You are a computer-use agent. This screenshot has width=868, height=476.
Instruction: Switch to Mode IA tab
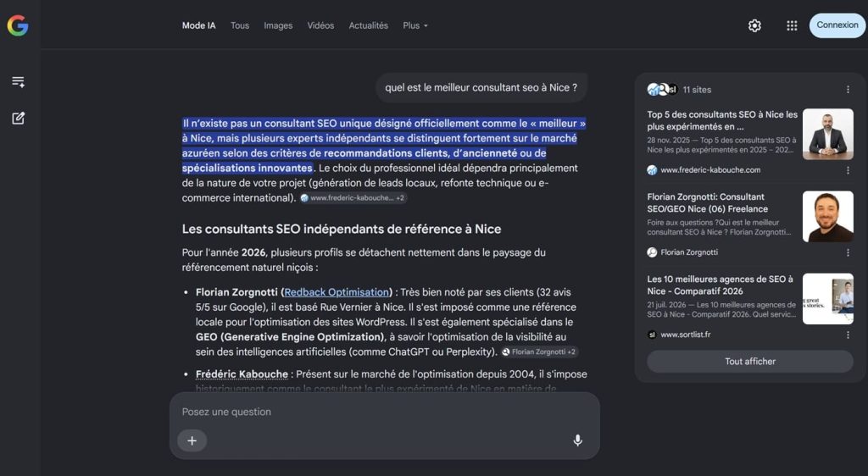tap(198, 25)
